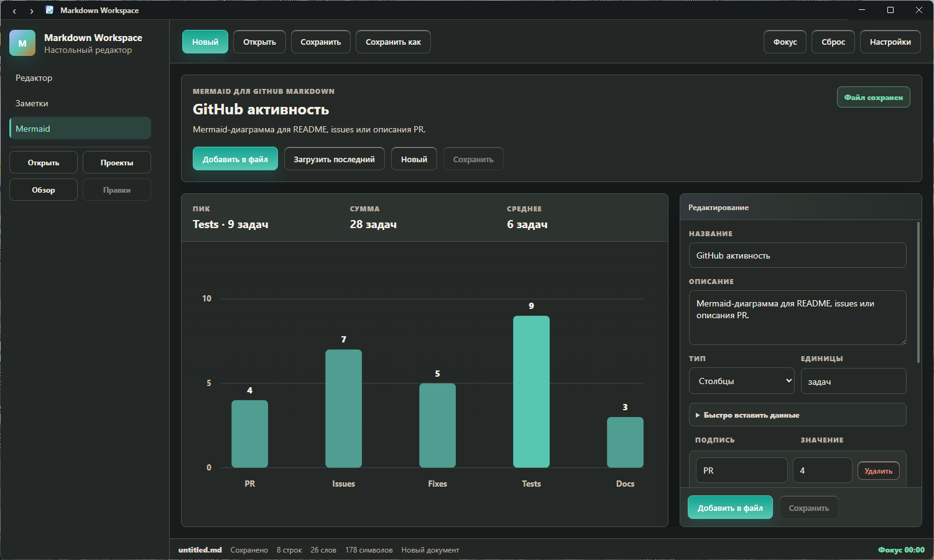Open the Проекты button in the sidebar
The height and width of the screenshot is (560, 934).
[117, 162]
